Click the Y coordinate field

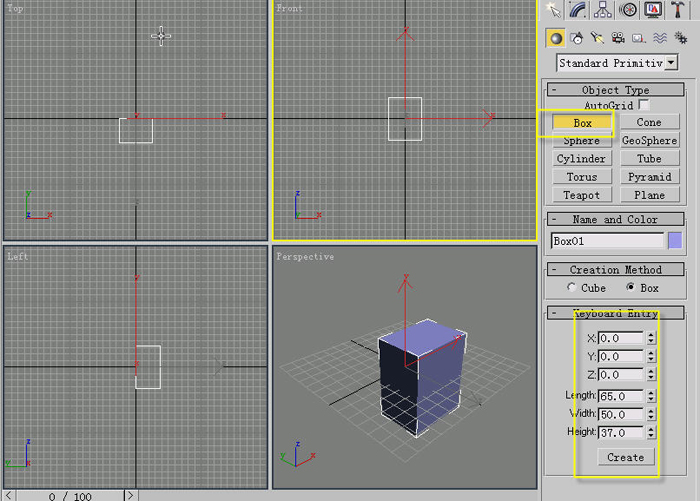click(621, 356)
